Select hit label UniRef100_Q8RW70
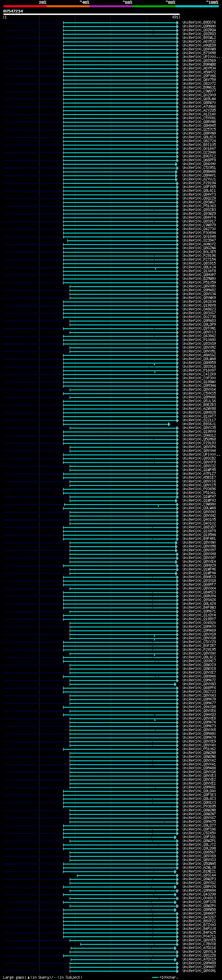222x980 pixels. tap(199, 103)
